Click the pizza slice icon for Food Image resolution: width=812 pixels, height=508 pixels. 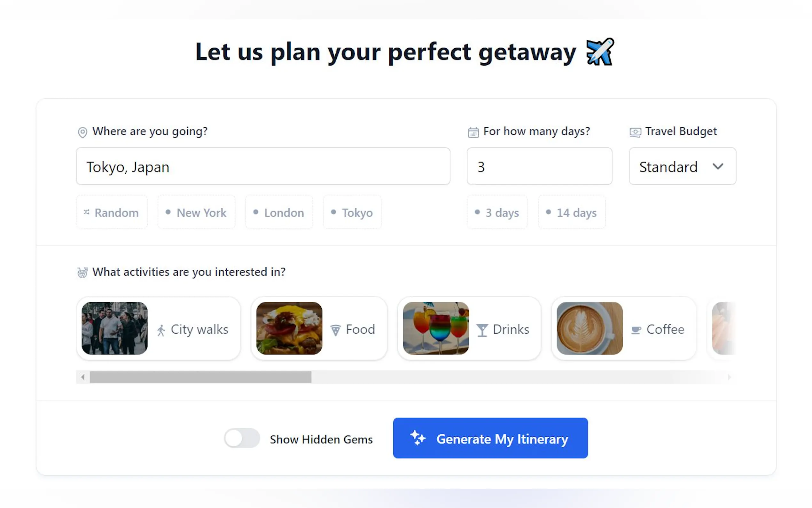tap(335, 330)
